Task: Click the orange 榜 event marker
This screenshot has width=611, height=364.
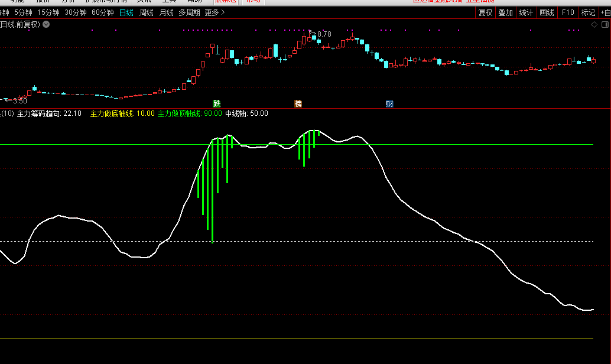Action: click(298, 103)
